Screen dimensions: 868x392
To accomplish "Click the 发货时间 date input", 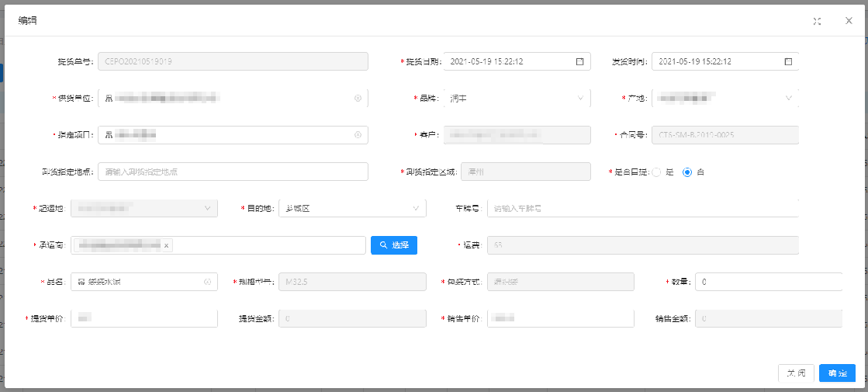I will point(725,61).
